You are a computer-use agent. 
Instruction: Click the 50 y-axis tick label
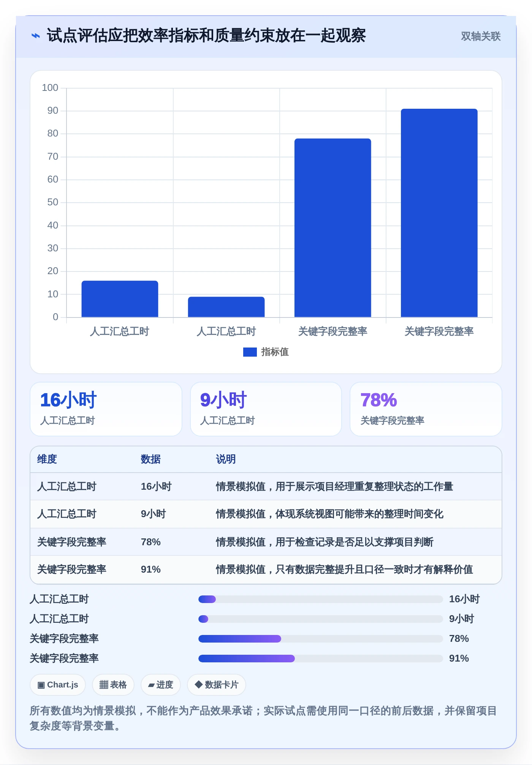point(52,202)
